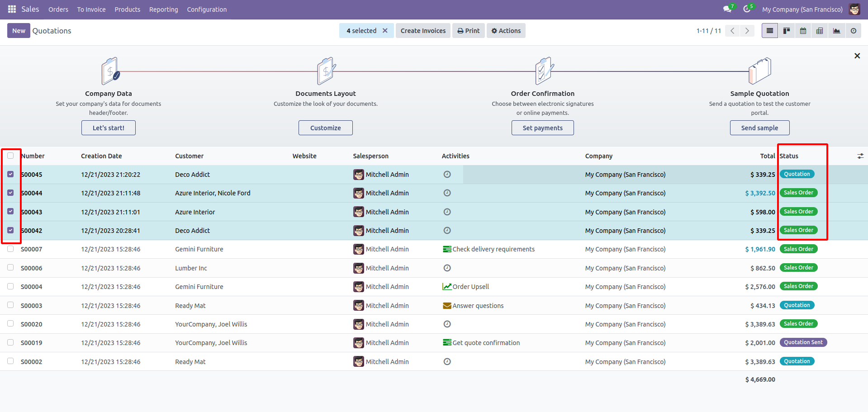Screen dimensions: 868x412
Task: Open the apps grid menu icon
Action: 12,9
